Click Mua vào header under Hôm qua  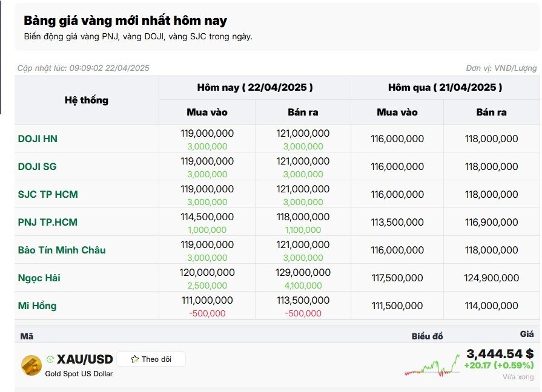pos(397,113)
